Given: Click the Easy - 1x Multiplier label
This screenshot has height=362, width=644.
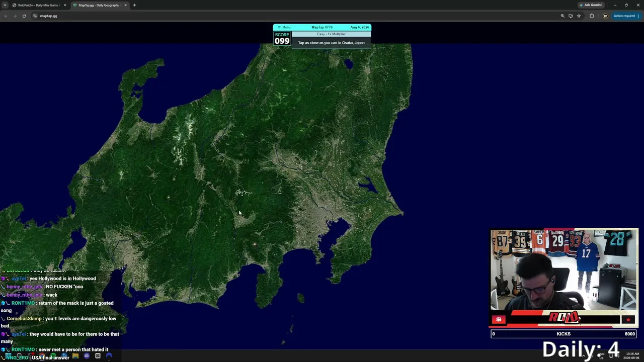Looking at the screenshot, I should pos(331,34).
